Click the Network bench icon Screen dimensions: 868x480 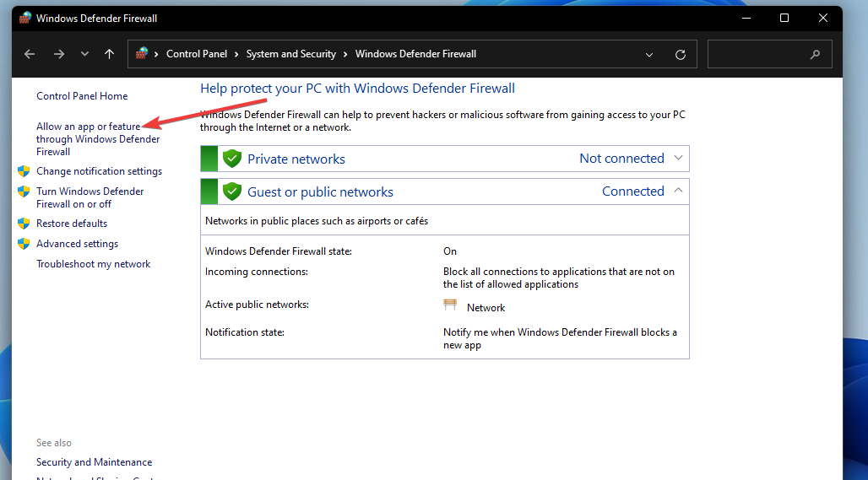(x=450, y=306)
